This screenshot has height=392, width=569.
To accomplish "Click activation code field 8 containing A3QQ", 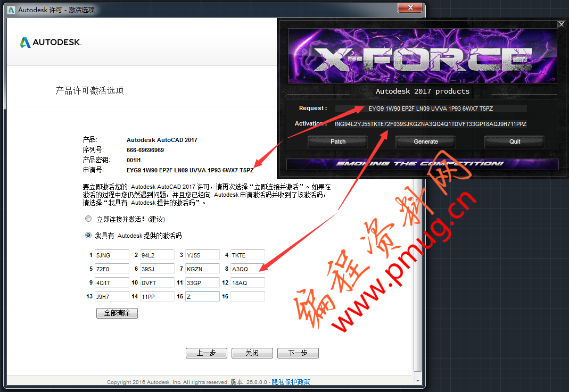I will pyautogui.click(x=248, y=269).
